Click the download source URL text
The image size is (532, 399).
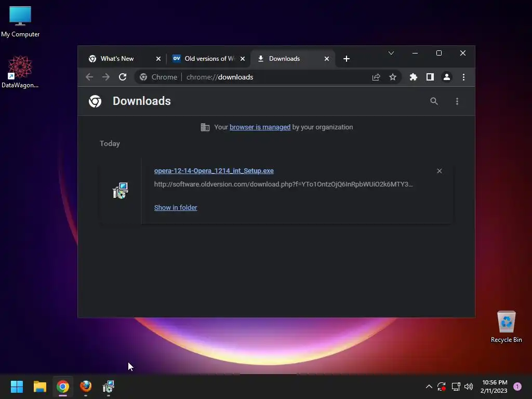click(283, 184)
